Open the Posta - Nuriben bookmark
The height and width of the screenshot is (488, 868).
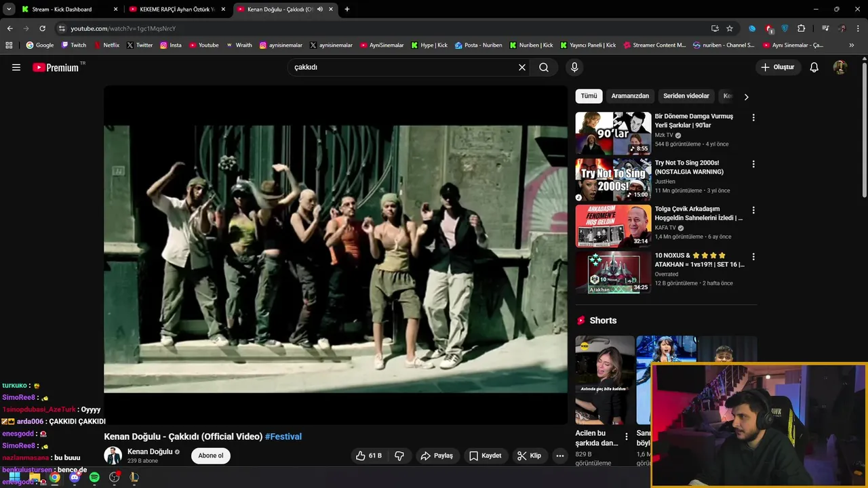pyautogui.click(x=478, y=45)
